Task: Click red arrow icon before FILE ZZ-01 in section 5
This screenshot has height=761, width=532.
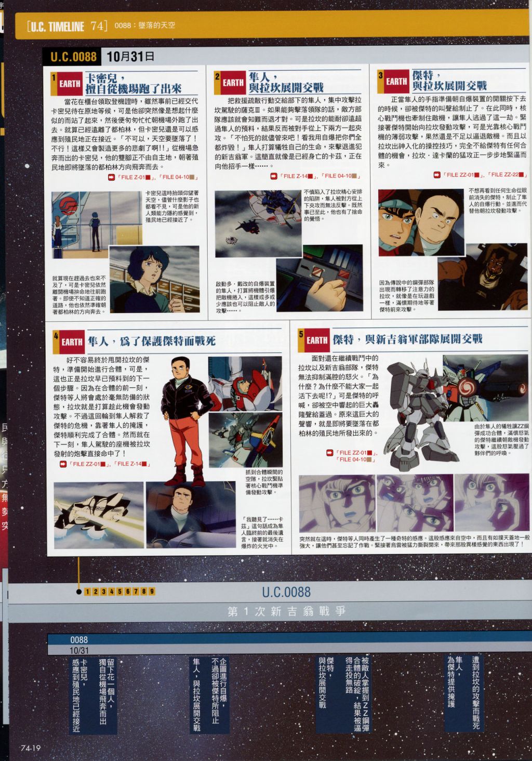Action: click(329, 453)
